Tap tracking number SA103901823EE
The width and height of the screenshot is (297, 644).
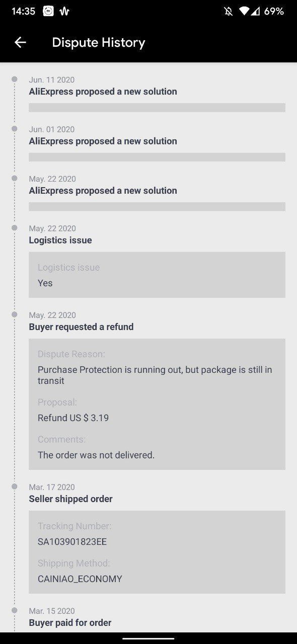[72, 542]
